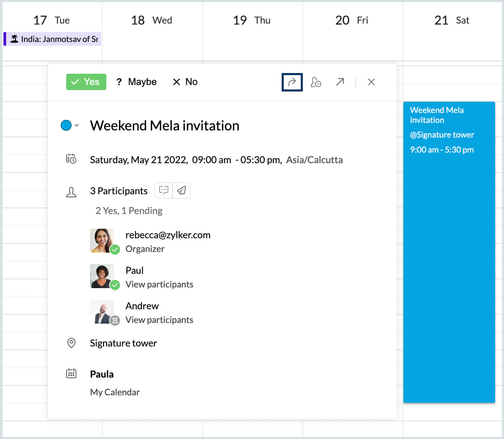Select the 21 Sat day header

tap(451, 20)
